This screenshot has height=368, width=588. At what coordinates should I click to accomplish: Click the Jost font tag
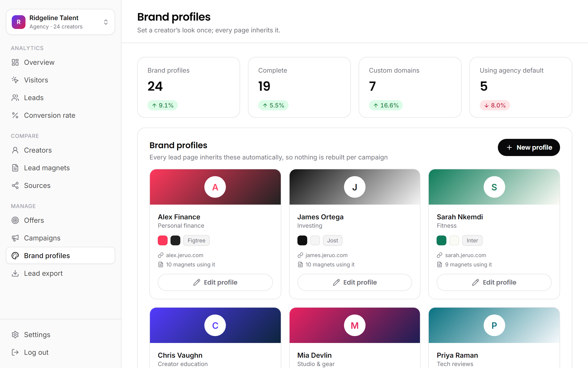point(332,240)
